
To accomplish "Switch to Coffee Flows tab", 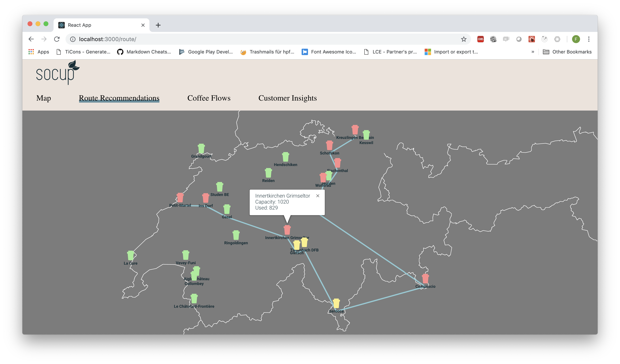I will click(209, 98).
